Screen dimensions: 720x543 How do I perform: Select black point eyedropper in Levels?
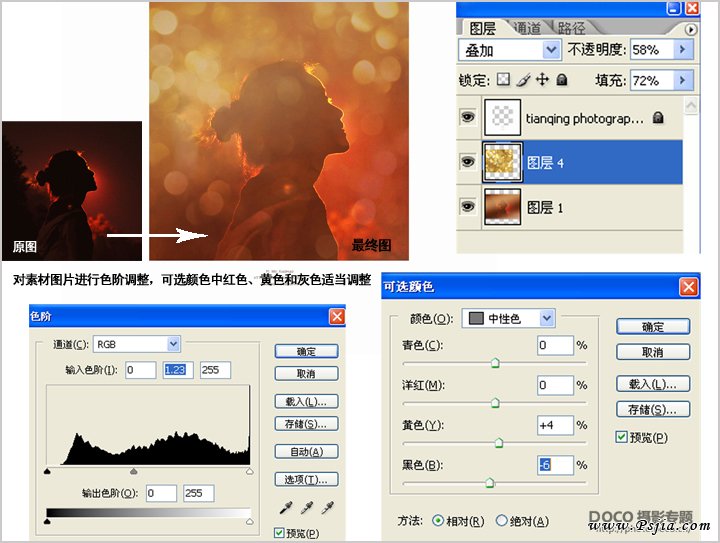[x=286, y=508]
